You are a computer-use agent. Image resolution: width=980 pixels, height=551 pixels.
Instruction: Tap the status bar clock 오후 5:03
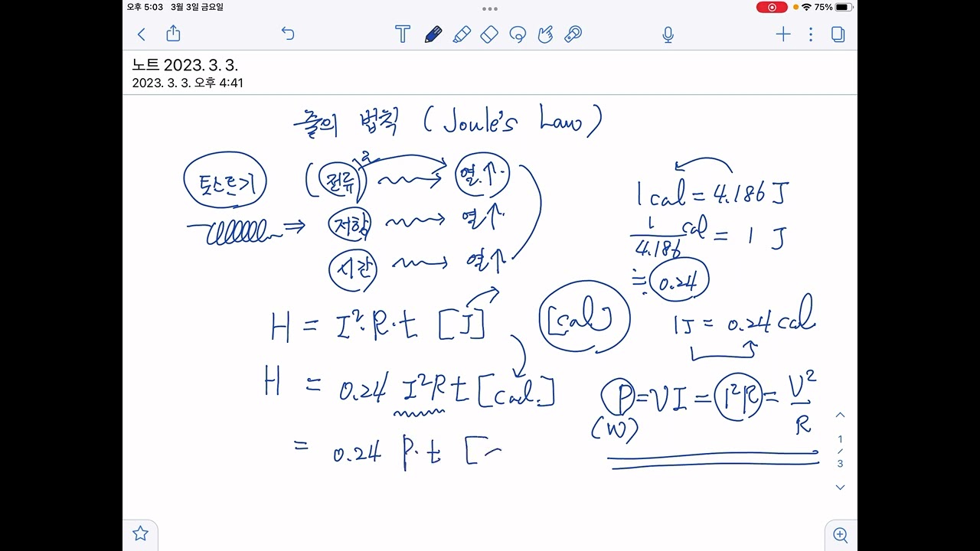[x=145, y=7]
